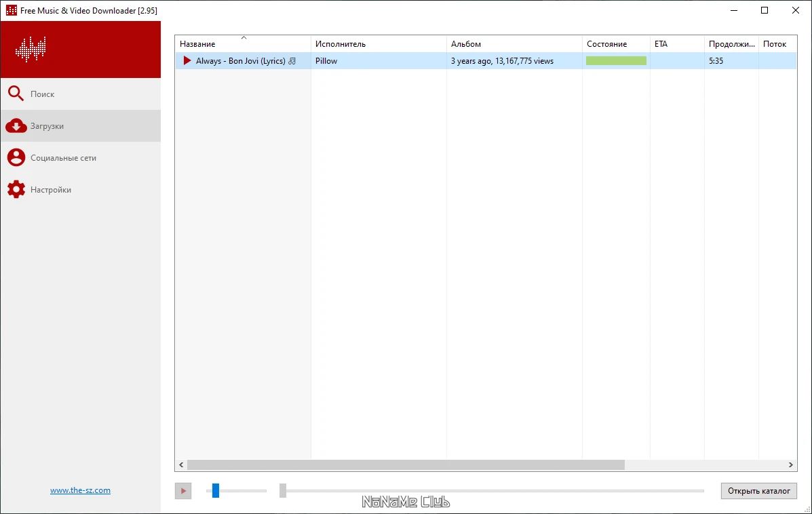
Task: Click the Social networks person icon
Action: point(16,157)
